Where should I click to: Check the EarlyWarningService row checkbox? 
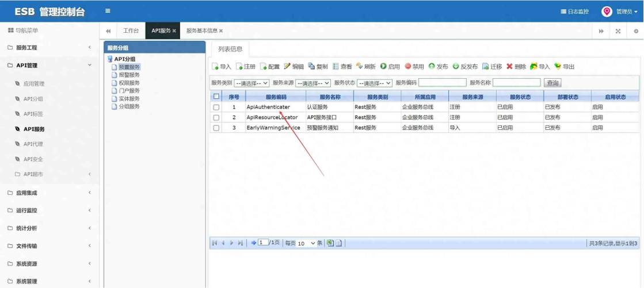point(216,128)
